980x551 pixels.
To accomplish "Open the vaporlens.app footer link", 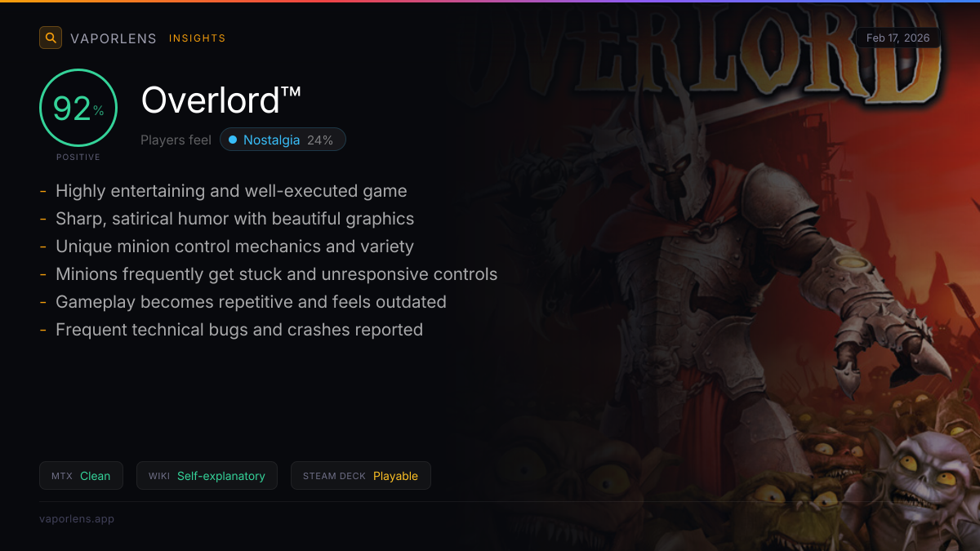I will 77,518.
